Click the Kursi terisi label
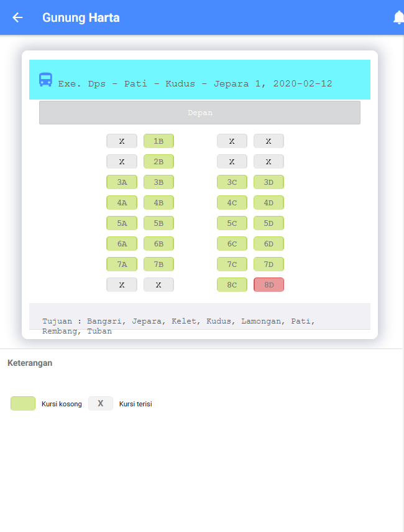The width and height of the screenshot is (404, 532). pyautogui.click(x=135, y=404)
